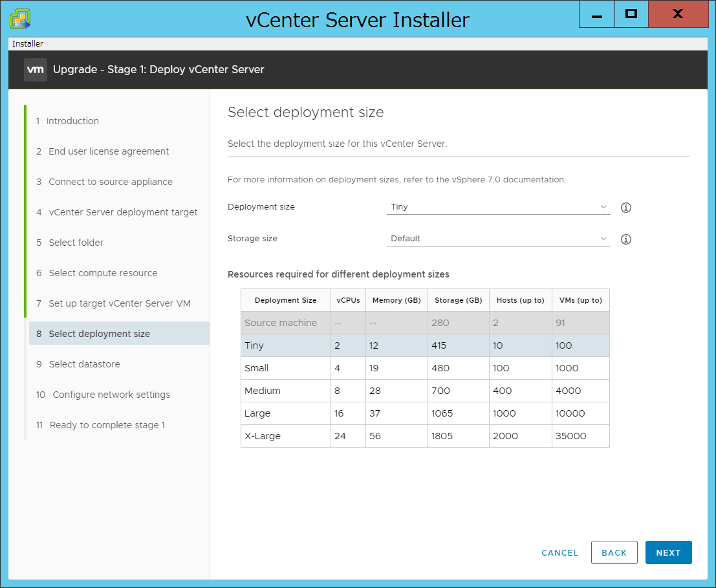
Task: Go to step 6 Select compute resource
Action: tap(97, 273)
